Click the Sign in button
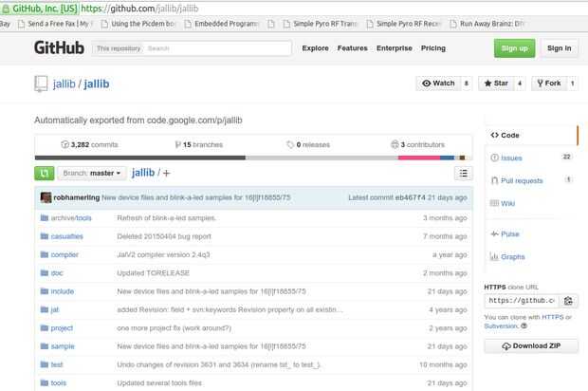This screenshot has height=391, width=588. pos(560,48)
